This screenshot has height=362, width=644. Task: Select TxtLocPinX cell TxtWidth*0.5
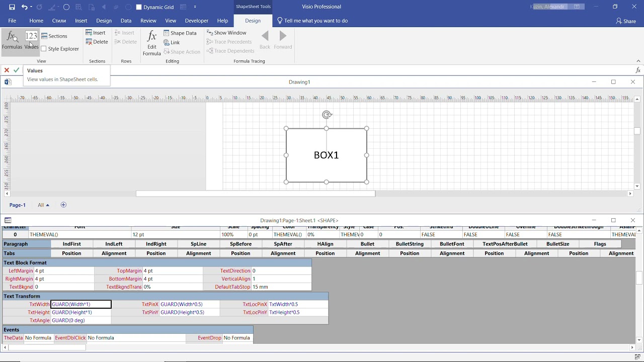(298, 304)
